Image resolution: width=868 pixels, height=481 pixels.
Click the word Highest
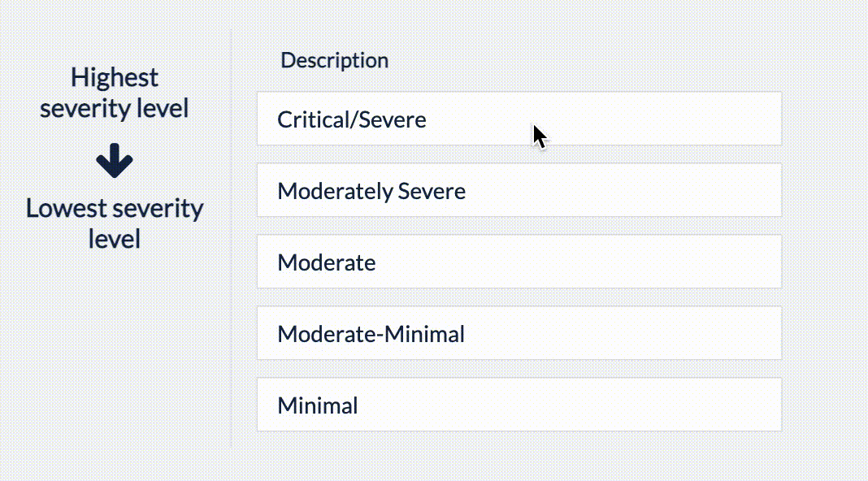point(115,78)
